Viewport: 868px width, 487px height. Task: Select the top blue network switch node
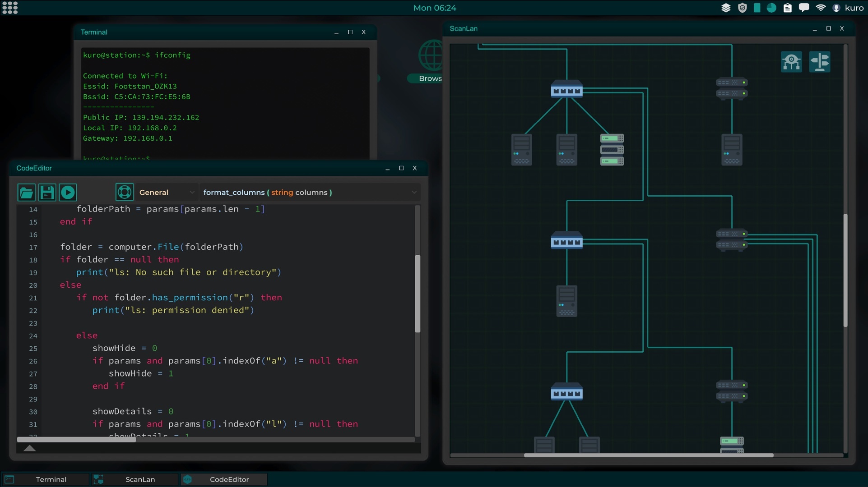pos(566,89)
